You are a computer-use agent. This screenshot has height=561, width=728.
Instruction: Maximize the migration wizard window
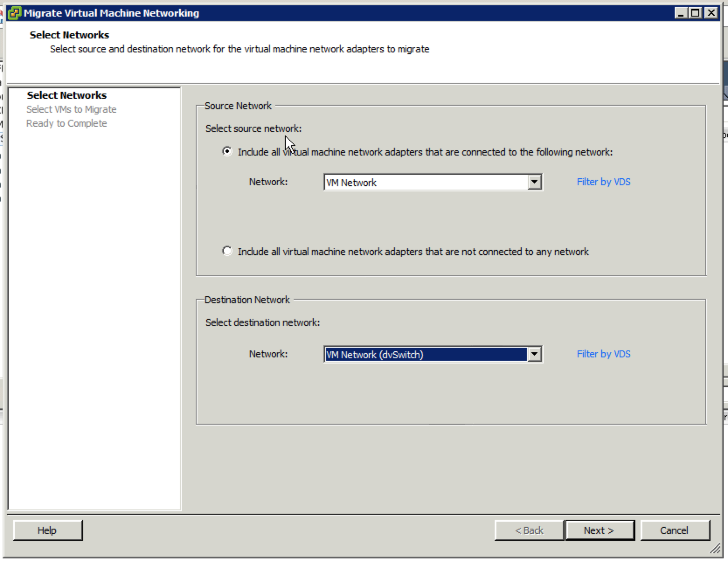point(695,13)
